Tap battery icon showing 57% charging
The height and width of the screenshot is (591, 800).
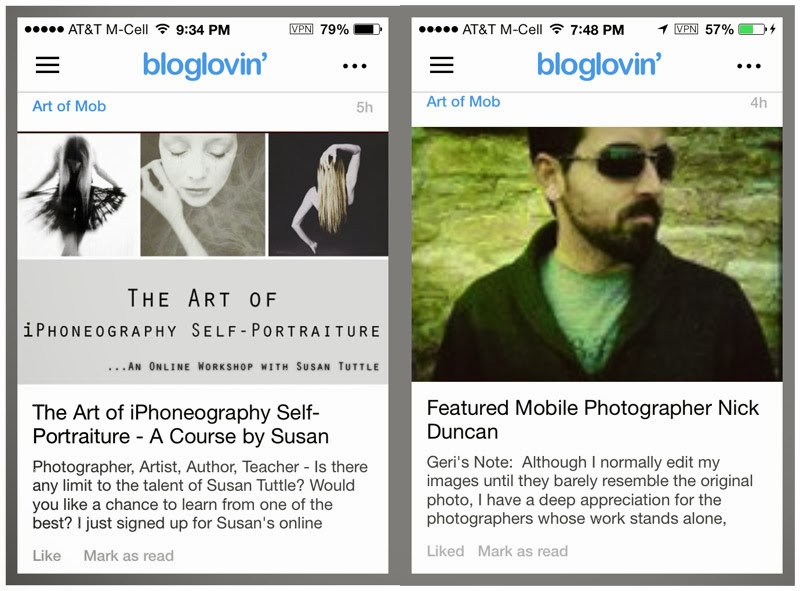click(753, 29)
